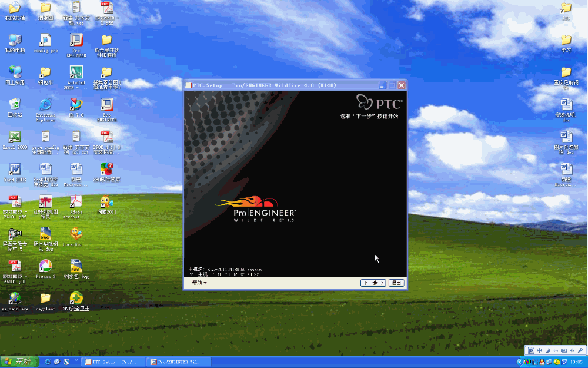The width and height of the screenshot is (588, 368).
Task: Open 我的电脑 (My Computer) desktop icon
Action: 15,43
